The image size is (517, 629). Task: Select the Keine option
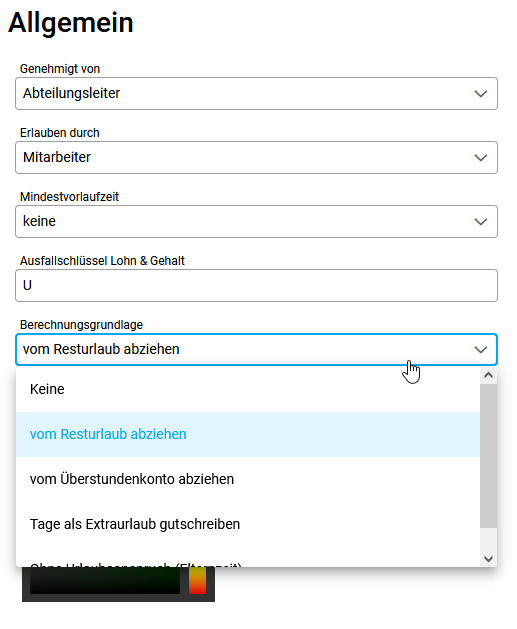(248, 389)
